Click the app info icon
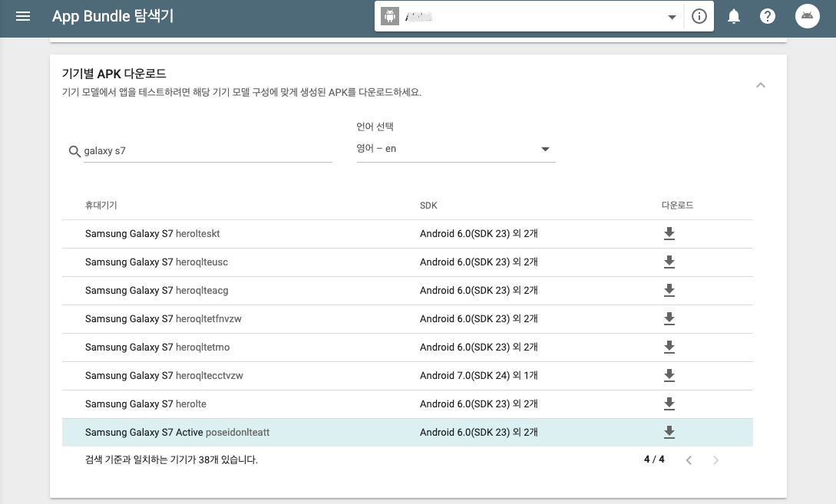This screenshot has width=836, height=504. 699,17
